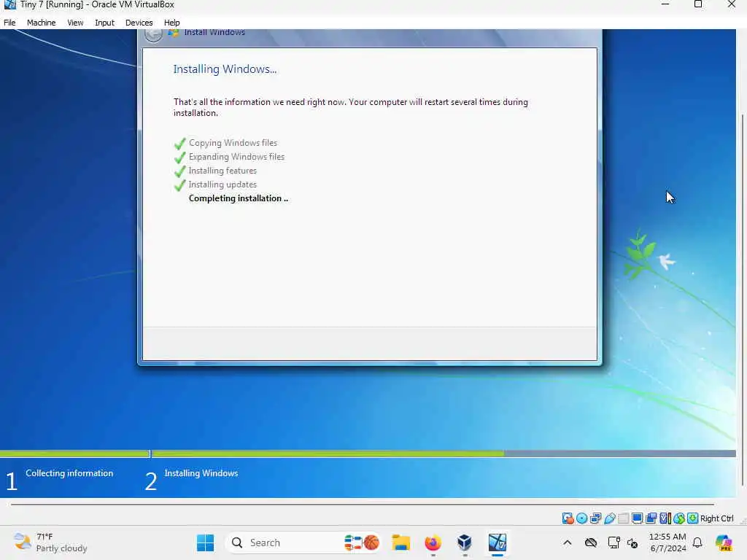Open the notifications bell icon
This screenshot has width=747, height=560.
697,542
